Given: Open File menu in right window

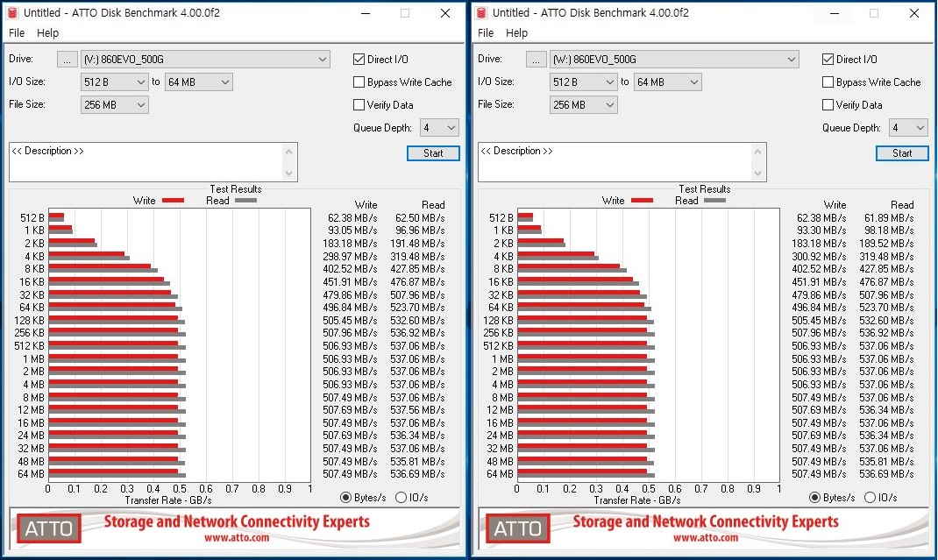Looking at the screenshot, I should 486,33.
